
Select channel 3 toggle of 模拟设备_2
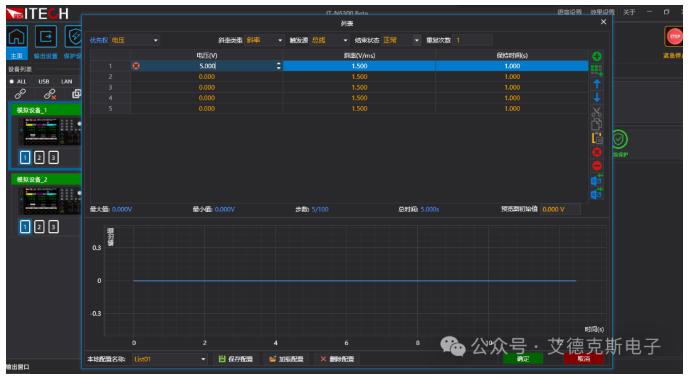[53, 227]
